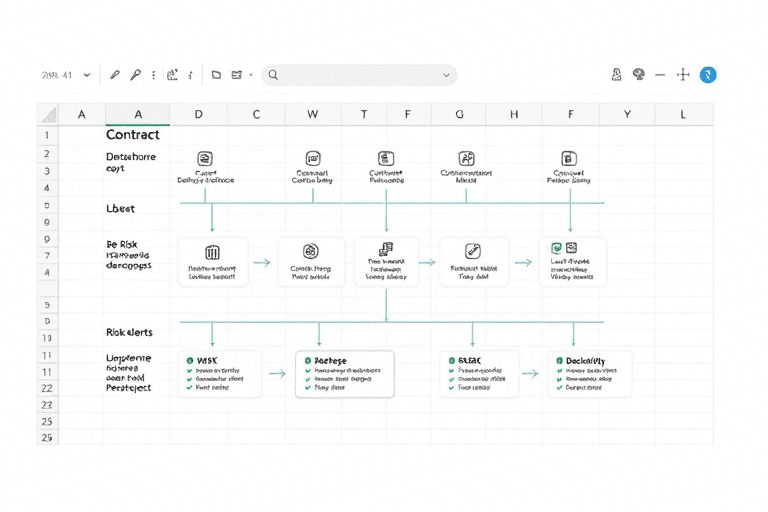
Task: Toggle the first checkmark under WISK box
Action: (x=189, y=370)
